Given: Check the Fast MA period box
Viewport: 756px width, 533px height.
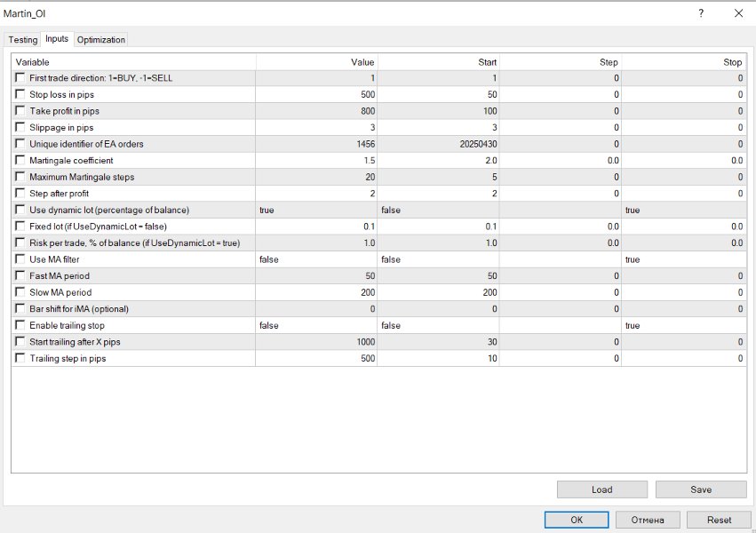Looking at the screenshot, I should click(x=20, y=275).
